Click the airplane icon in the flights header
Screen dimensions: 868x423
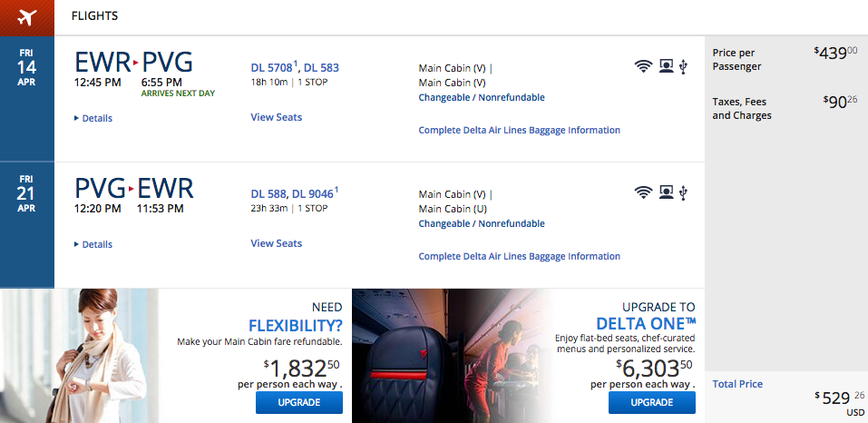pos(27,16)
